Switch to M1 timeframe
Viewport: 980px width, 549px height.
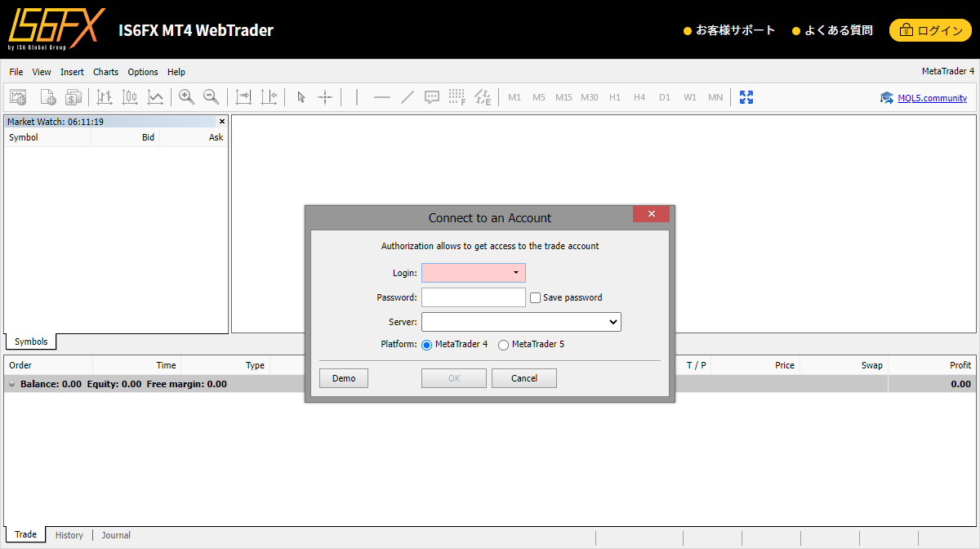pyautogui.click(x=514, y=97)
